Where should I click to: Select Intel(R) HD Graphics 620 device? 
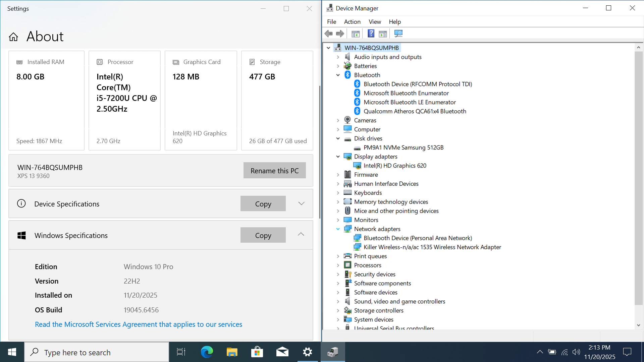coord(395,166)
